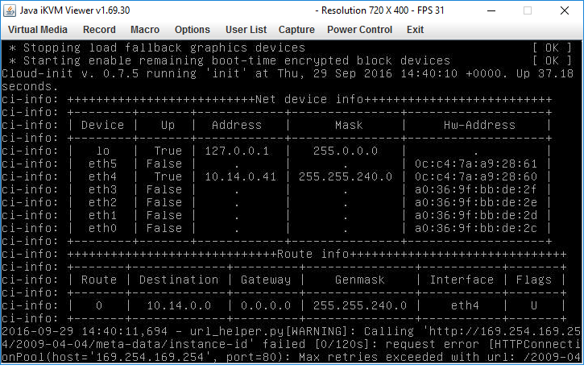Open the Capture menu
The height and width of the screenshot is (369, 588).
[296, 30]
